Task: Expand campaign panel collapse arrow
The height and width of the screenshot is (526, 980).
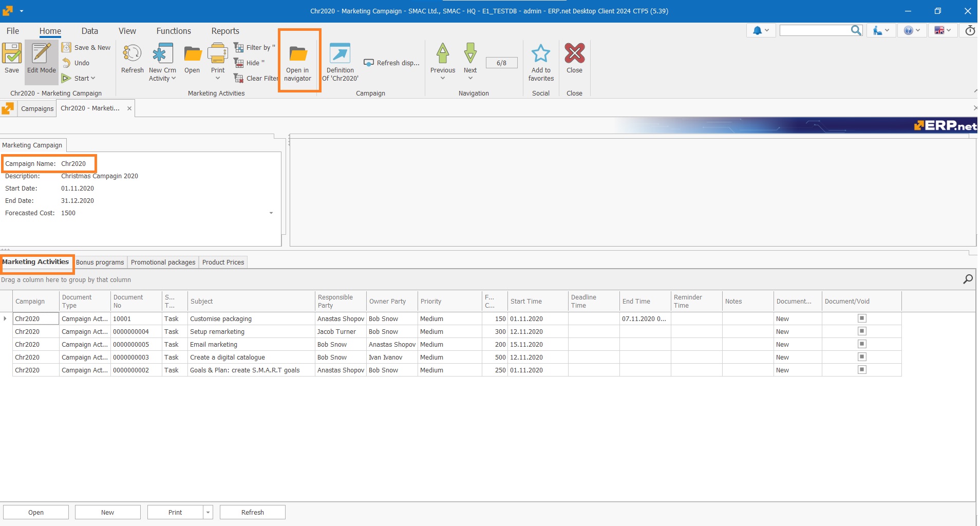Action: pos(271,213)
